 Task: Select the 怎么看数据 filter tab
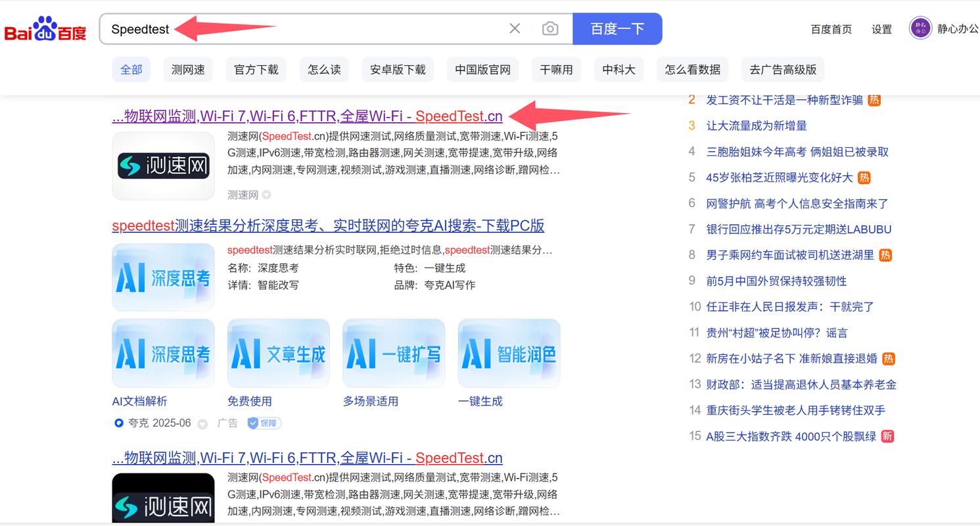pyautogui.click(x=693, y=70)
